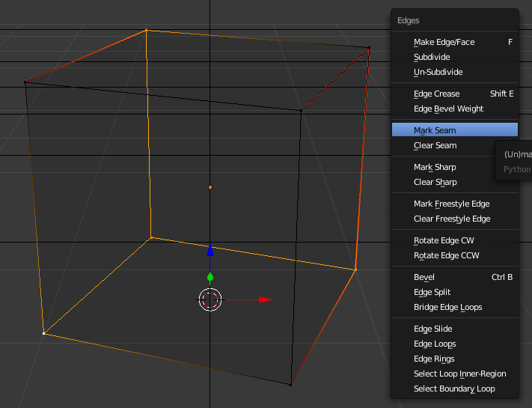Click Edge Loops entry
This screenshot has width=532, height=408.
point(455,344)
